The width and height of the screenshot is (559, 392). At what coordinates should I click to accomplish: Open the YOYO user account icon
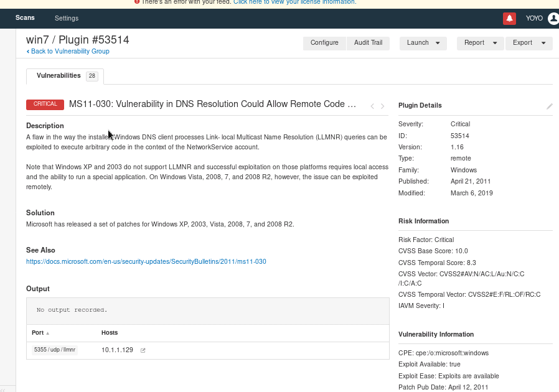pos(553,19)
